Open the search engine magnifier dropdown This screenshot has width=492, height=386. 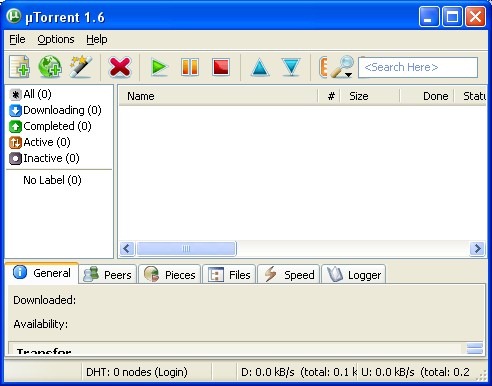(342, 67)
